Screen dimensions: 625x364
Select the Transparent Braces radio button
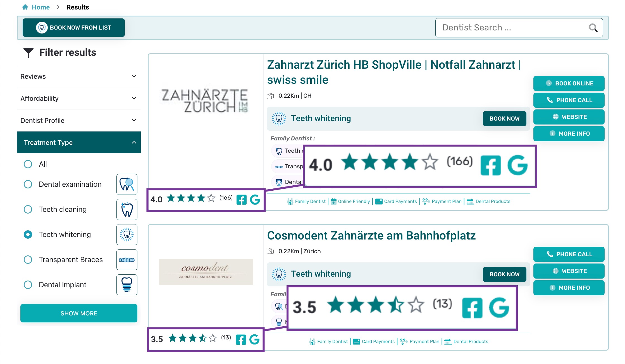pyautogui.click(x=28, y=260)
